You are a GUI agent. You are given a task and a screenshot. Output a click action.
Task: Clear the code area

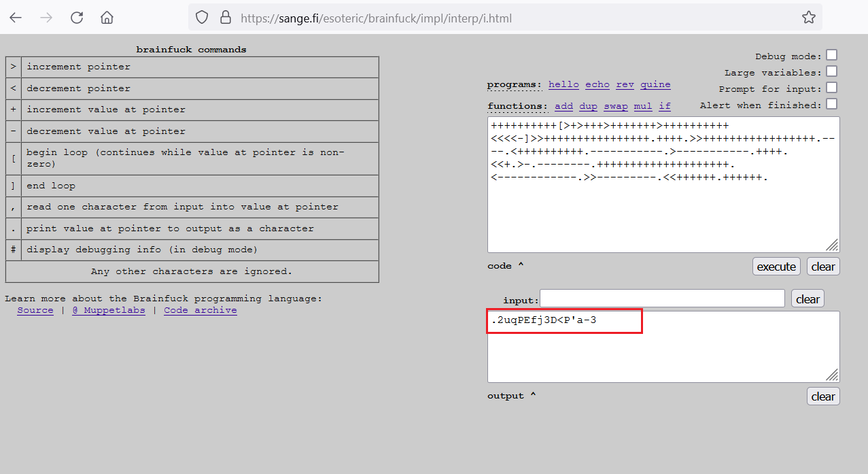823,267
